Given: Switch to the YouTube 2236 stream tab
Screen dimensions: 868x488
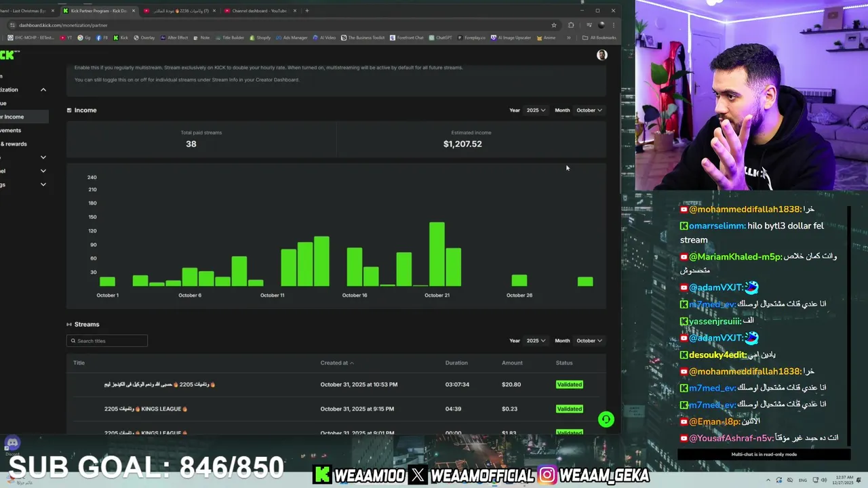Looking at the screenshot, I should pos(179,11).
